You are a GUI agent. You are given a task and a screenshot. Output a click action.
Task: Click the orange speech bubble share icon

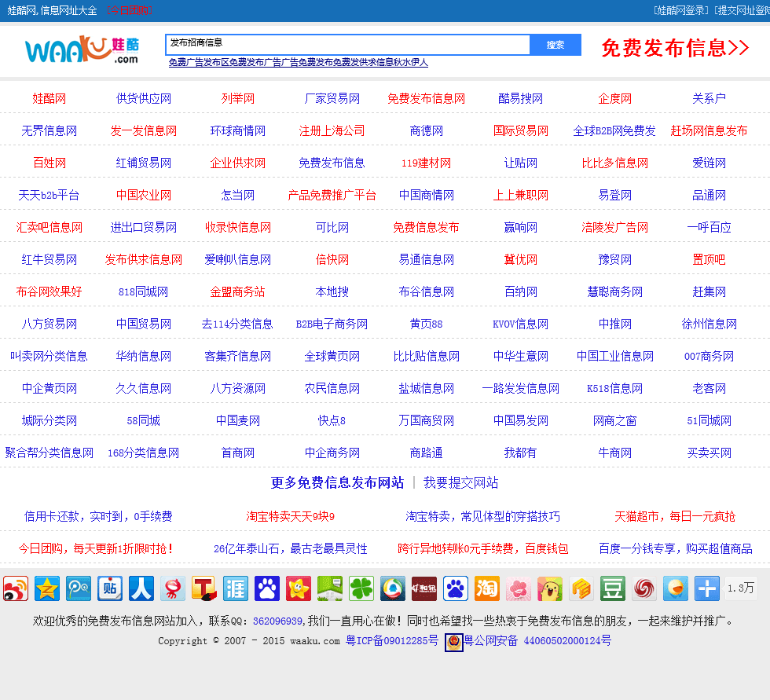pos(676,588)
